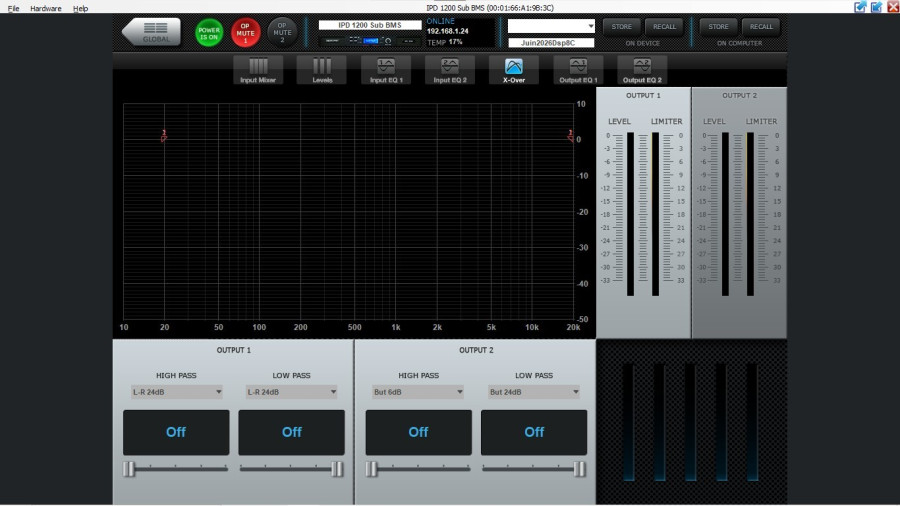This screenshot has width=900, height=506.
Task: Click Output 1 Low Pass Off frequency box
Action: pyautogui.click(x=292, y=432)
